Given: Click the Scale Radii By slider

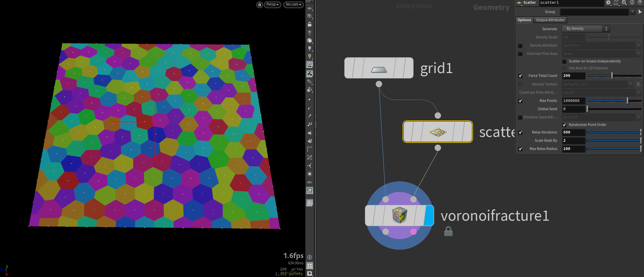Looking at the screenshot, I should (614, 141).
